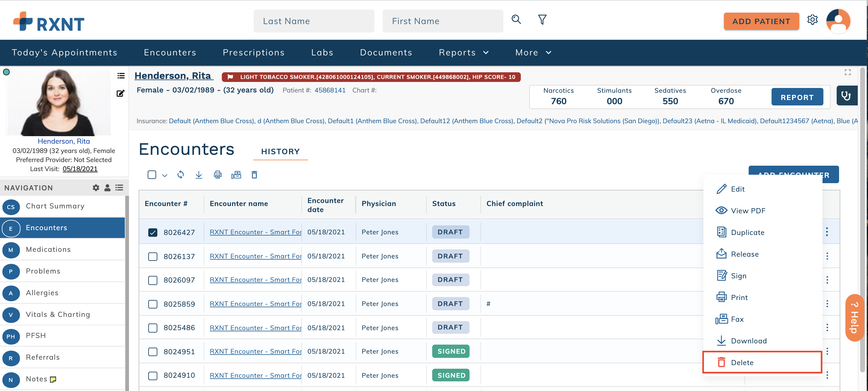This screenshot has width=868, height=391.
Task: Open navigation settings gear icon
Action: click(96, 188)
